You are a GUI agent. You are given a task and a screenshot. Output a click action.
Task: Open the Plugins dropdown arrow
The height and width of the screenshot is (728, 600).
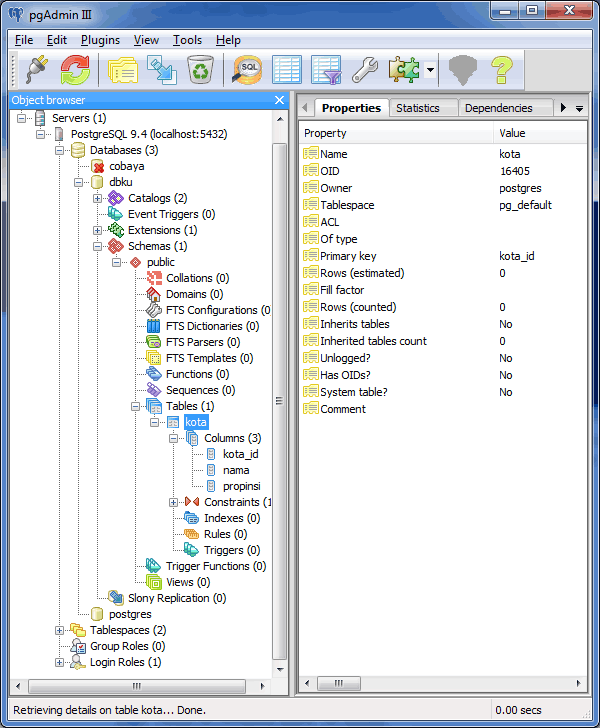click(x=430, y=70)
